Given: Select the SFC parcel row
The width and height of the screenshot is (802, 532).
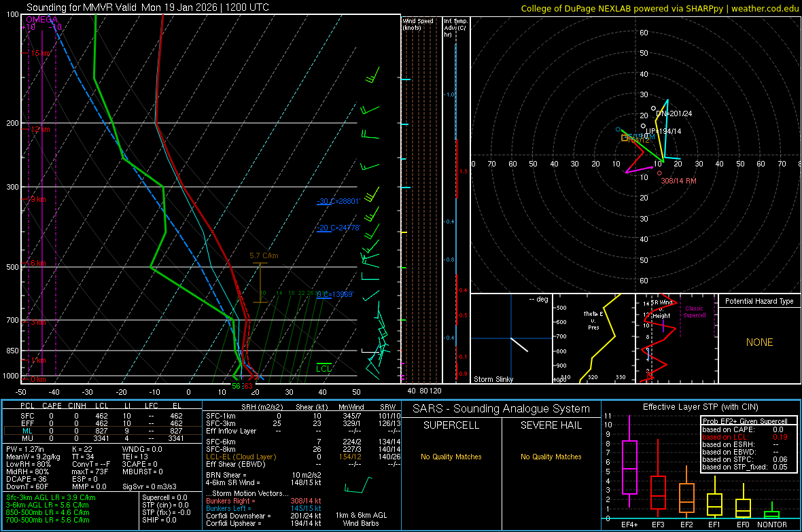Looking at the screenshot, I should (101, 416).
